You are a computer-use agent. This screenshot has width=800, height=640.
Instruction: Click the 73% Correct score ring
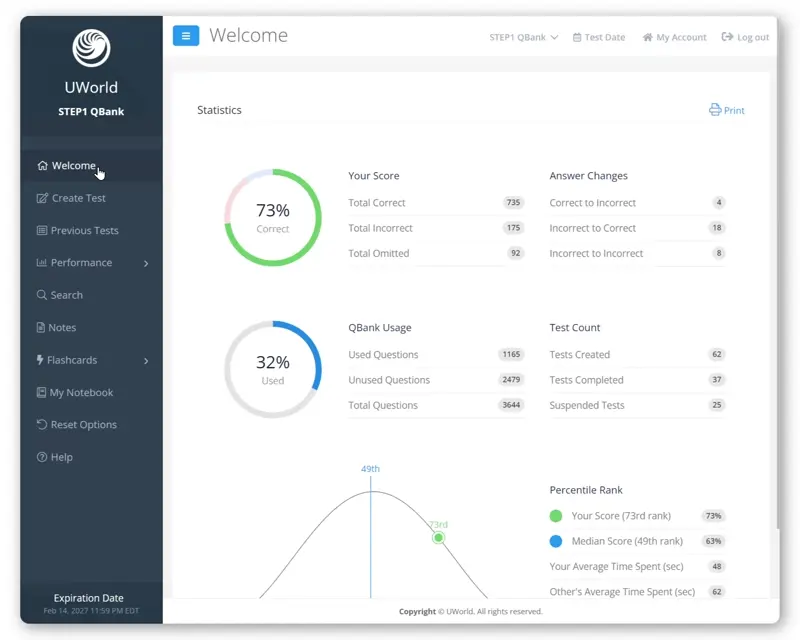tap(273, 217)
